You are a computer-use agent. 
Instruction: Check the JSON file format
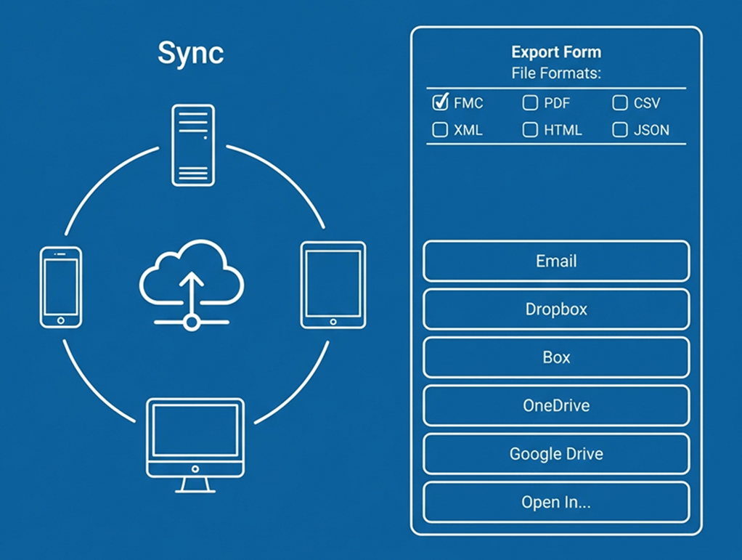point(619,130)
